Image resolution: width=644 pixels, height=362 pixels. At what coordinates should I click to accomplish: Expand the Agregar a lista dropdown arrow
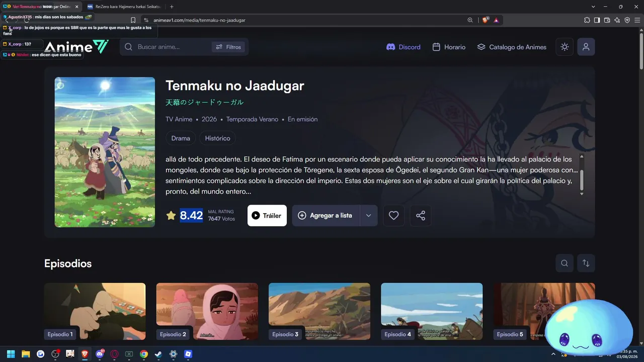369,215
